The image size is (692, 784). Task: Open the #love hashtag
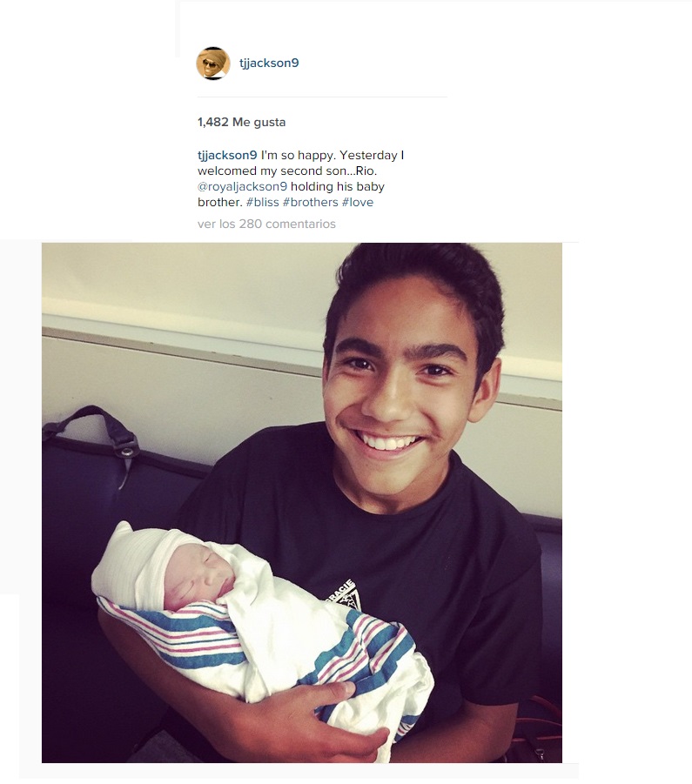pos(358,202)
